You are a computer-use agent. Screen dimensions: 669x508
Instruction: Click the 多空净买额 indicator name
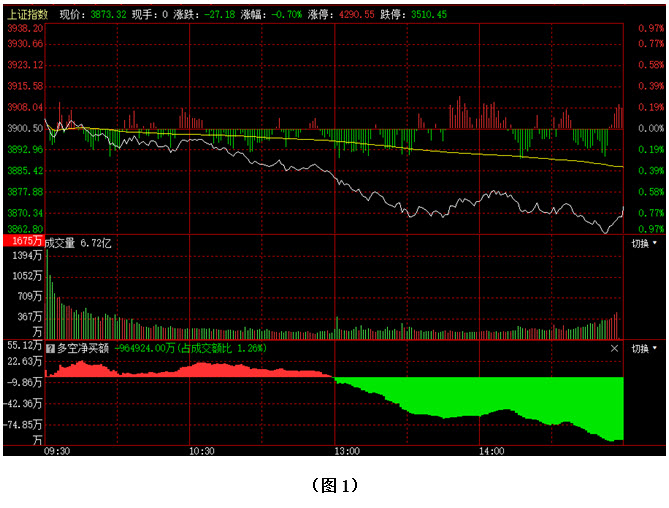pos(82,349)
